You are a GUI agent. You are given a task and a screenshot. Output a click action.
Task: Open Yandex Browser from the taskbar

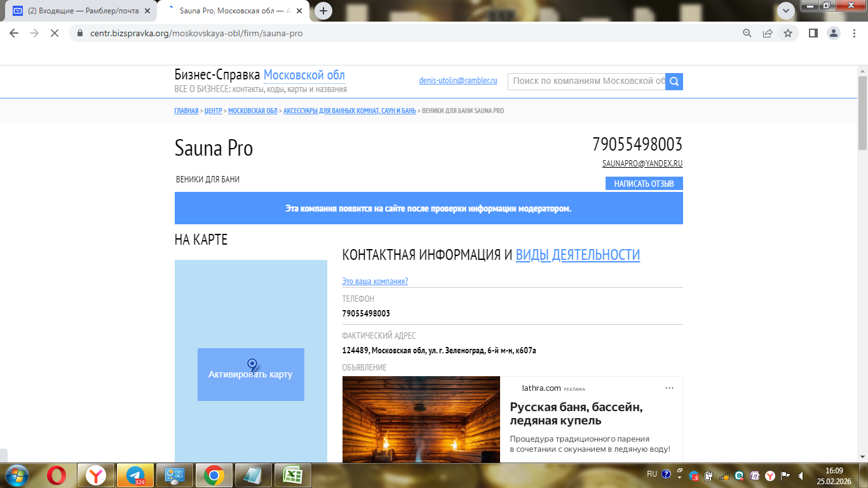coord(96,475)
